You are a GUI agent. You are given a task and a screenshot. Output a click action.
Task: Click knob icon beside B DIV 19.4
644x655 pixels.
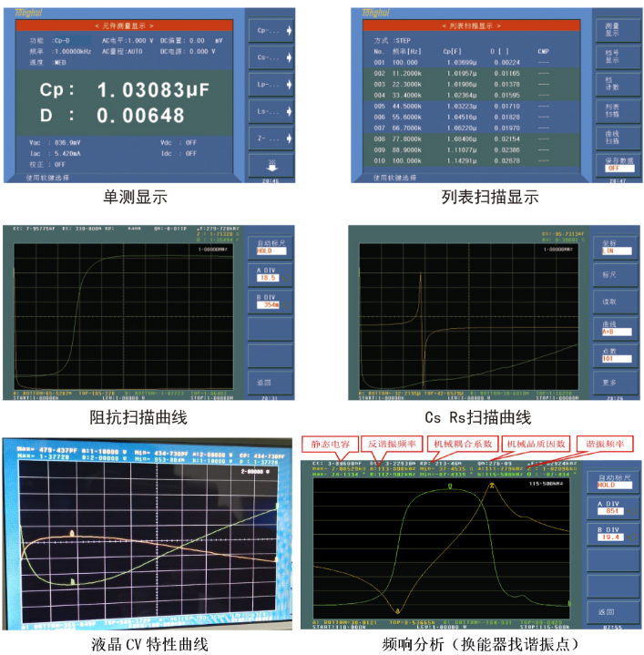click(631, 537)
